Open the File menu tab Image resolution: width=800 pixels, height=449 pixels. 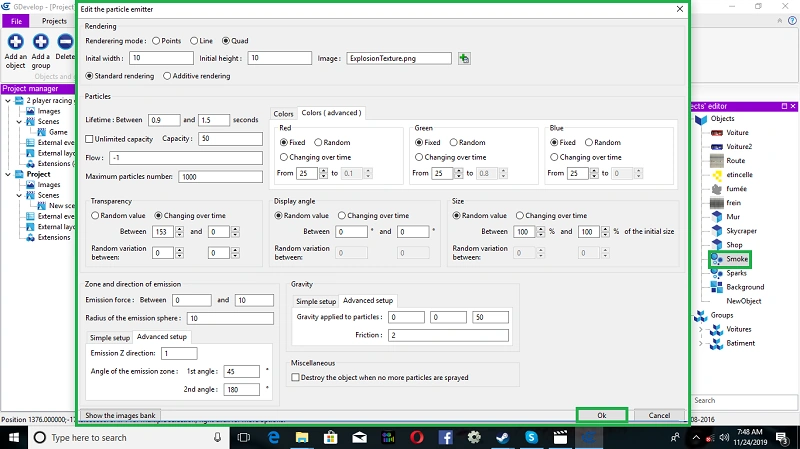click(x=16, y=21)
